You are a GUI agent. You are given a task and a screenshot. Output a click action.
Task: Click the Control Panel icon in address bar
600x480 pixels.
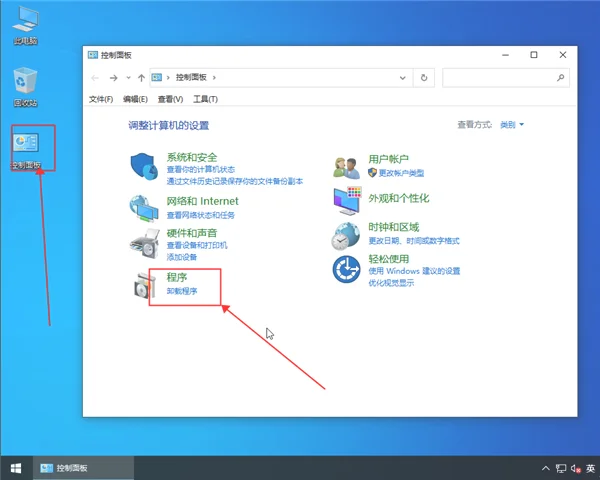157,78
